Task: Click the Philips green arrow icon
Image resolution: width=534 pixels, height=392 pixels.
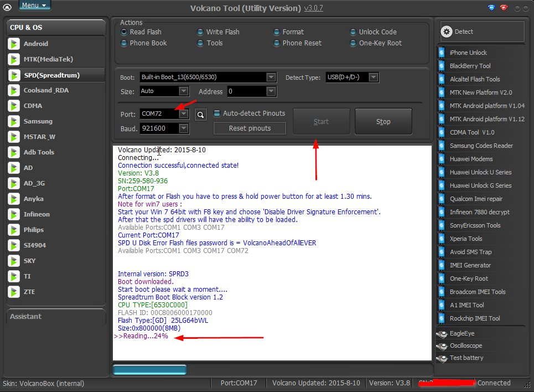Action: (x=14, y=230)
